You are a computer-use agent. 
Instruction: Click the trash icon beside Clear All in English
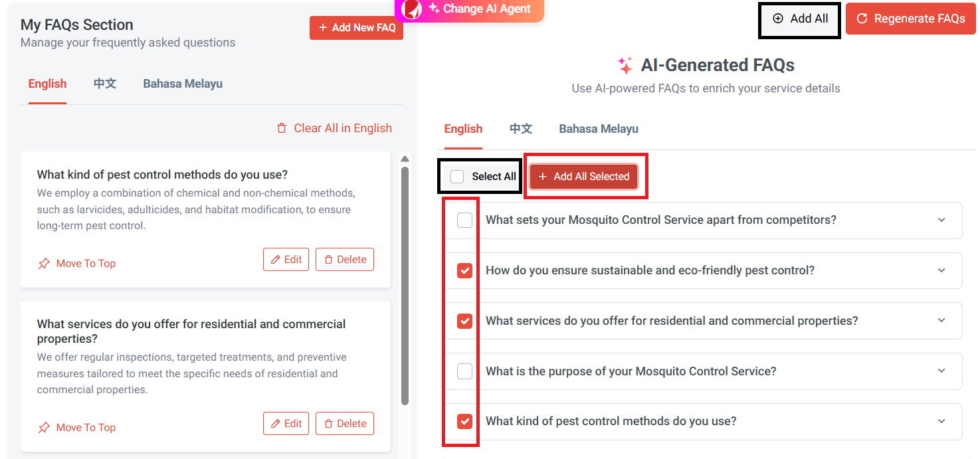coord(281,128)
